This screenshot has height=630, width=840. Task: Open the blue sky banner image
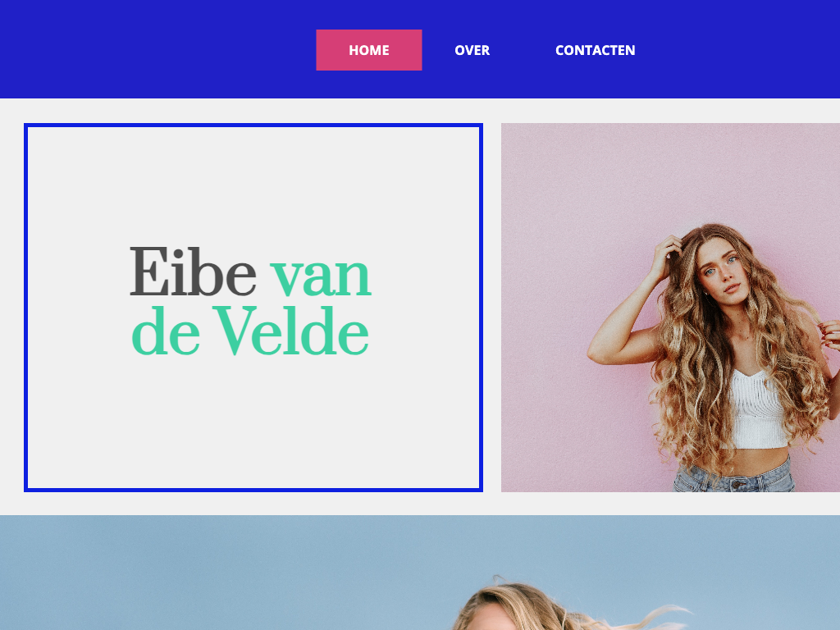[x=420, y=572]
